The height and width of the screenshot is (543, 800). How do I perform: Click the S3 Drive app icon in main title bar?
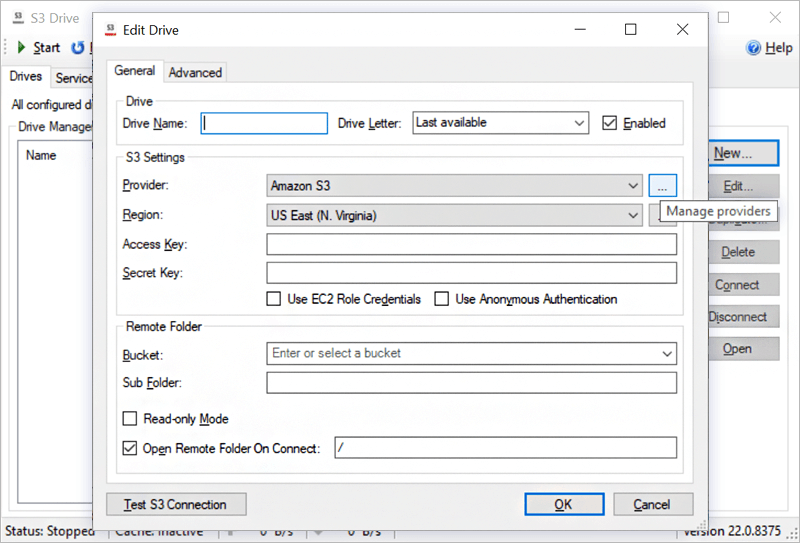[18, 18]
